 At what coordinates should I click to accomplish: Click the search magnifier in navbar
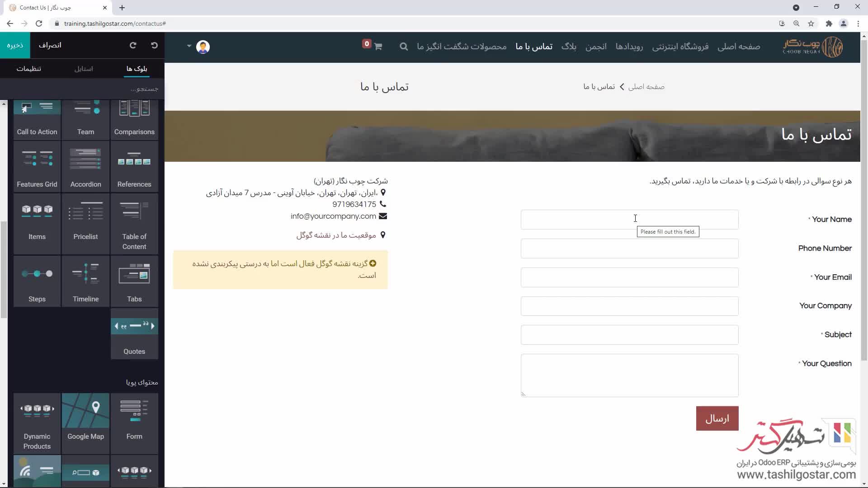[404, 47]
